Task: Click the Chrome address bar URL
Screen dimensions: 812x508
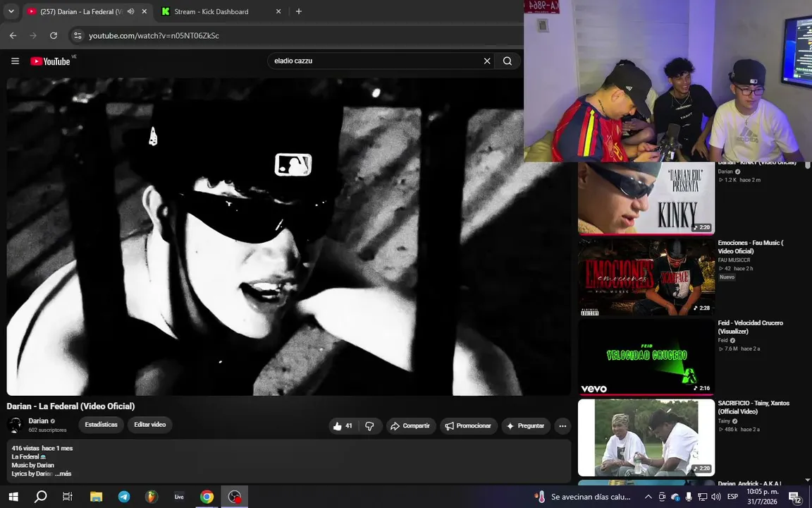Action: [x=154, y=36]
